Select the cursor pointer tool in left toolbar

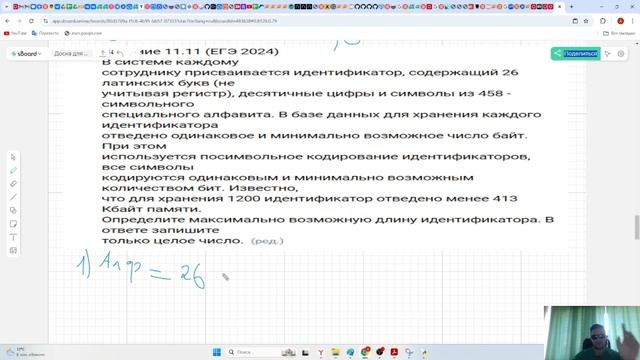pyautogui.click(x=13, y=157)
